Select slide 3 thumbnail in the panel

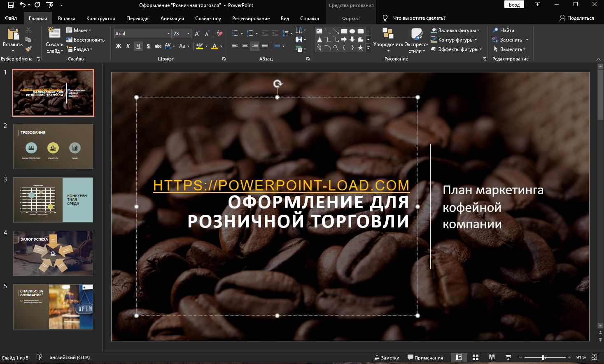(x=53, y=200)
